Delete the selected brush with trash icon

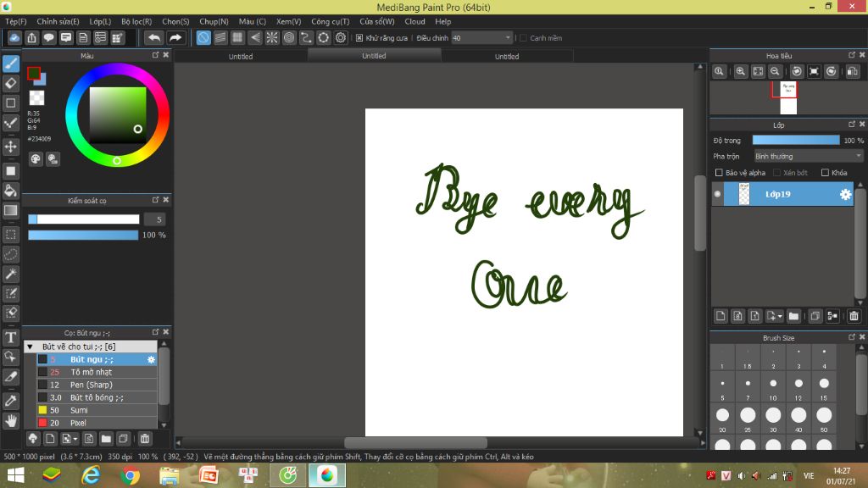(x=145, y=439)
